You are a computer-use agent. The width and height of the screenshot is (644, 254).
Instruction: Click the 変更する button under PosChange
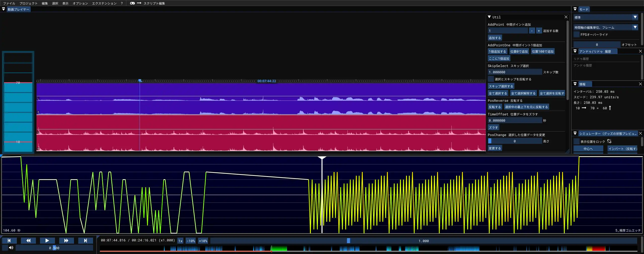click(495, 148)
